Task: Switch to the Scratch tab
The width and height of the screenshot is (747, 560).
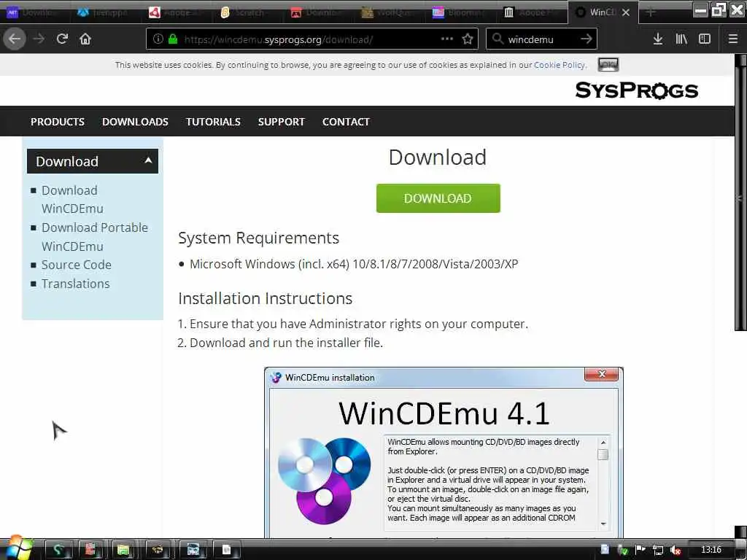Action: [248, 12]
